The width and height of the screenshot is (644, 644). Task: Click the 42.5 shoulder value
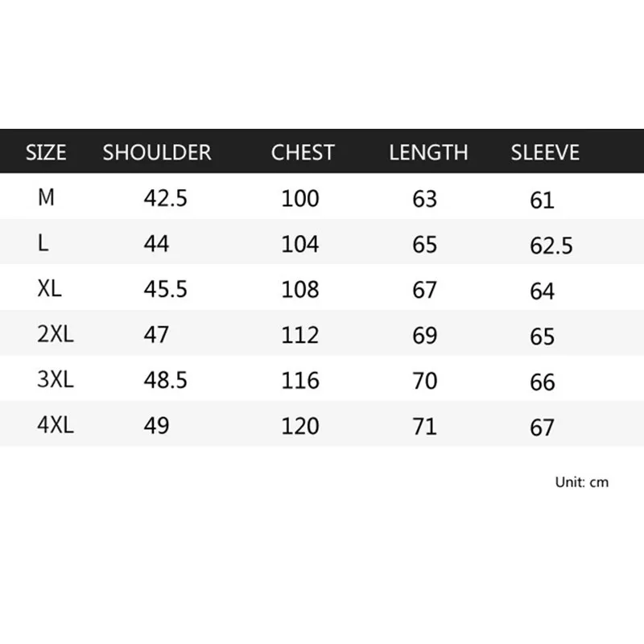[x=166, y=198]
